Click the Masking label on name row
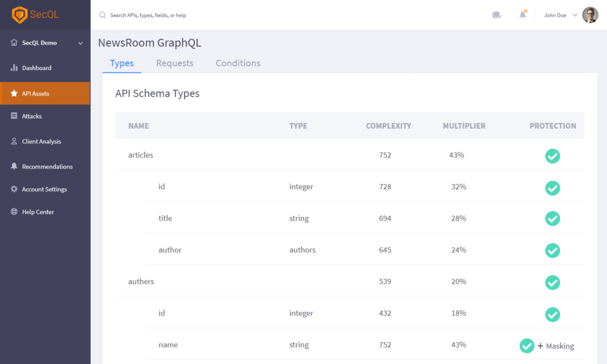The width and height of the screenshot is (607, 364). tap(560, 346)
